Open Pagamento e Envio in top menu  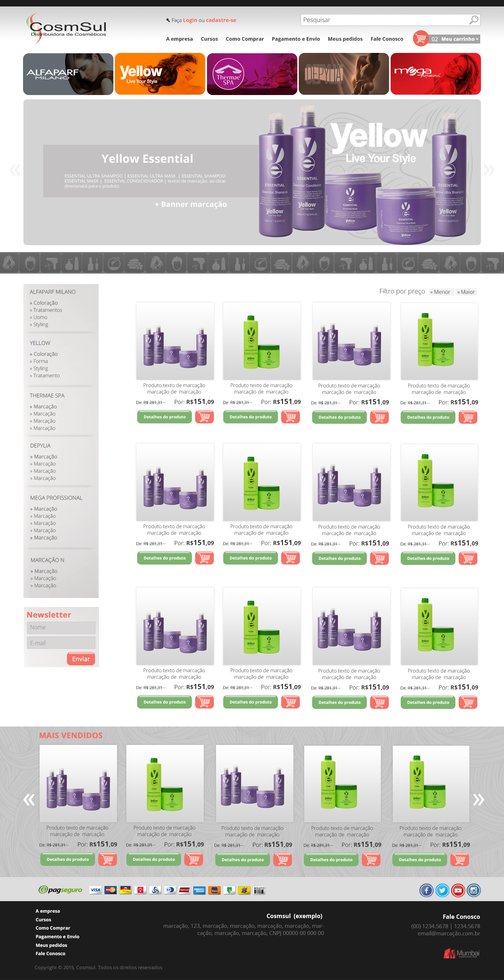tap(296, 39)
